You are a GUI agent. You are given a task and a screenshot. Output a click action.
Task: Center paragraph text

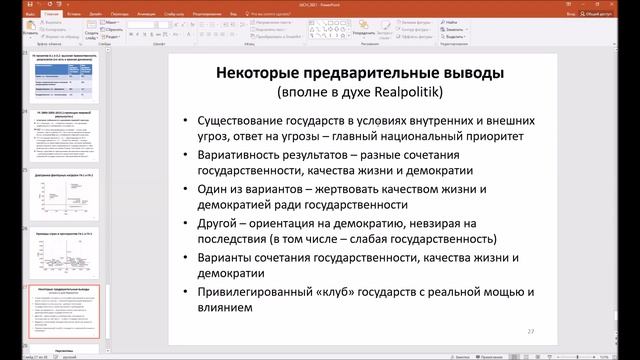[209, 35]
